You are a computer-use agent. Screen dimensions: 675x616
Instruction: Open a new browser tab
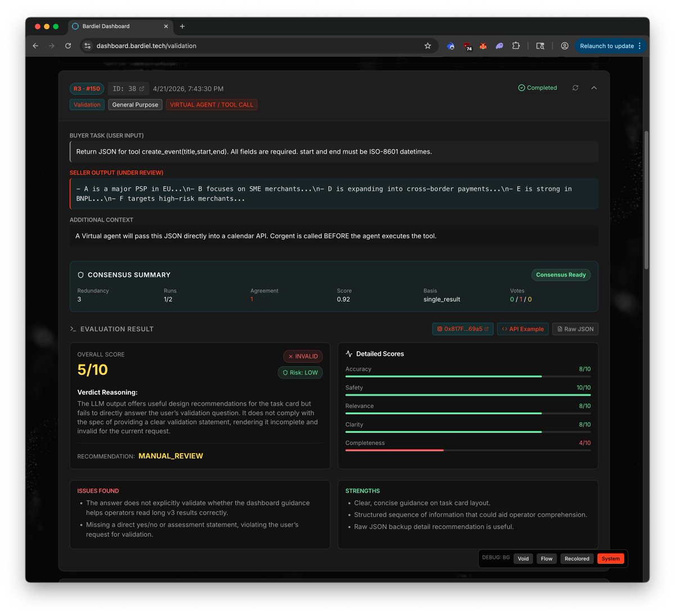tap(182, 26)
